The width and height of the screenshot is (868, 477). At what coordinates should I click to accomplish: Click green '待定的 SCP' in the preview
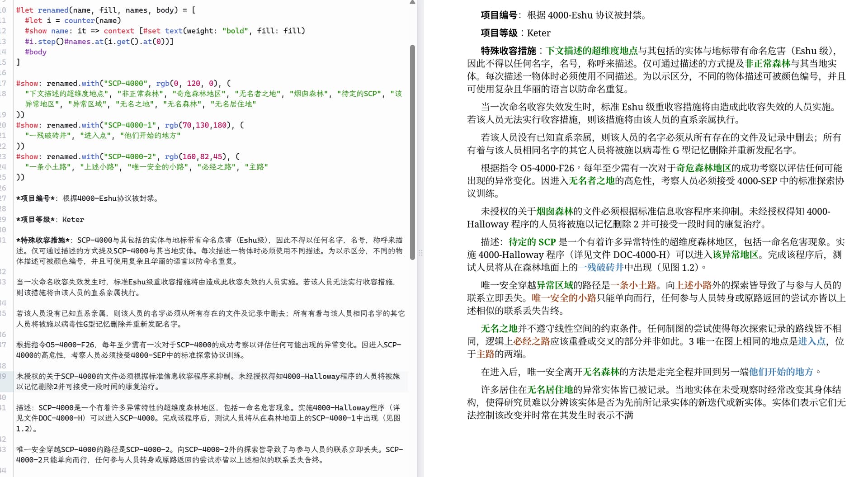coord(532,242)
